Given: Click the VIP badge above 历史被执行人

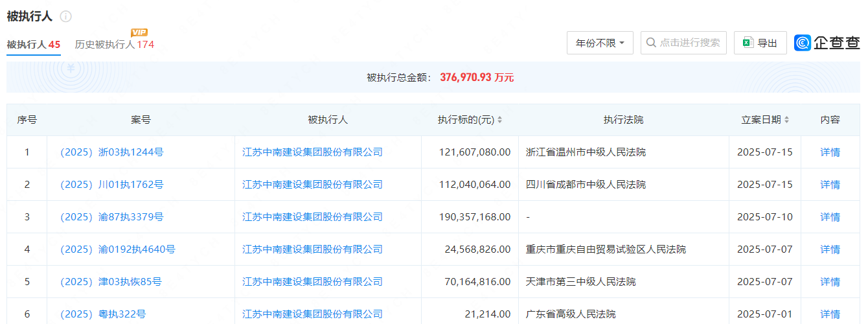Looking at the screenshot, I should coord(139,32).
